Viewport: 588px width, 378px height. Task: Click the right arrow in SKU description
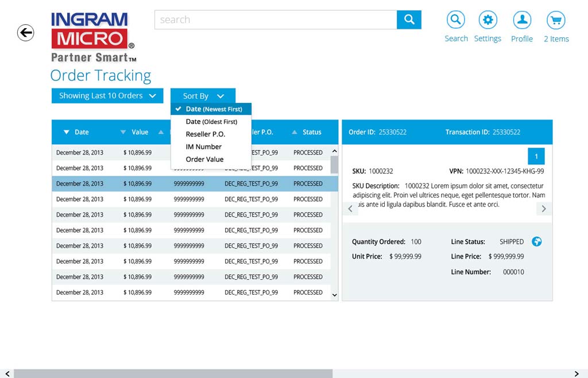[544, 209]
